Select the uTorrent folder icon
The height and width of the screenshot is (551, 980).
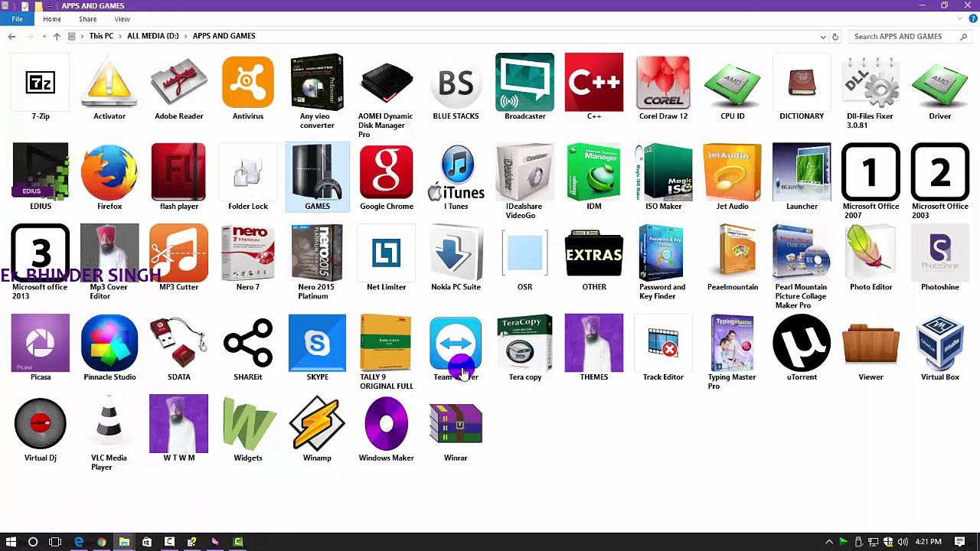click(802, 343)
